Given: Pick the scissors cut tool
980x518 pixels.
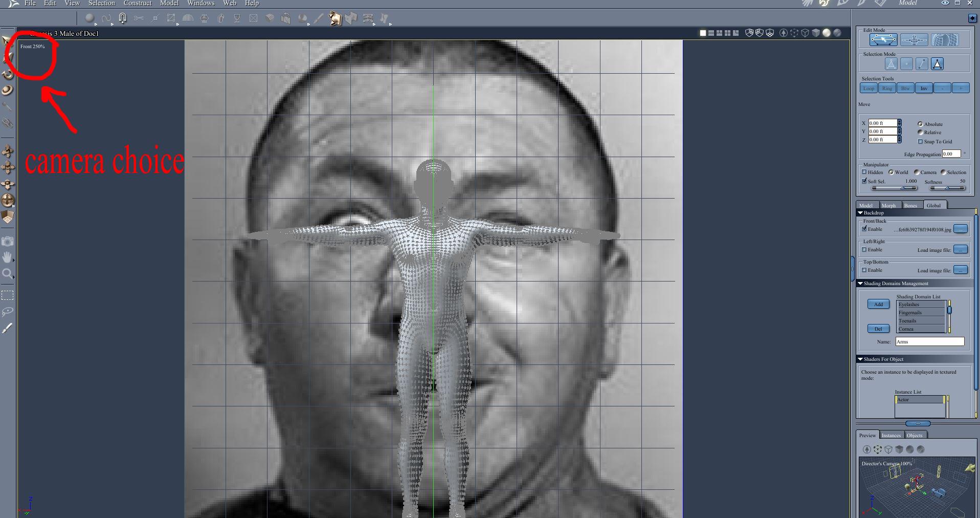Looking at the screenshot, I should [x=139, y=18].
